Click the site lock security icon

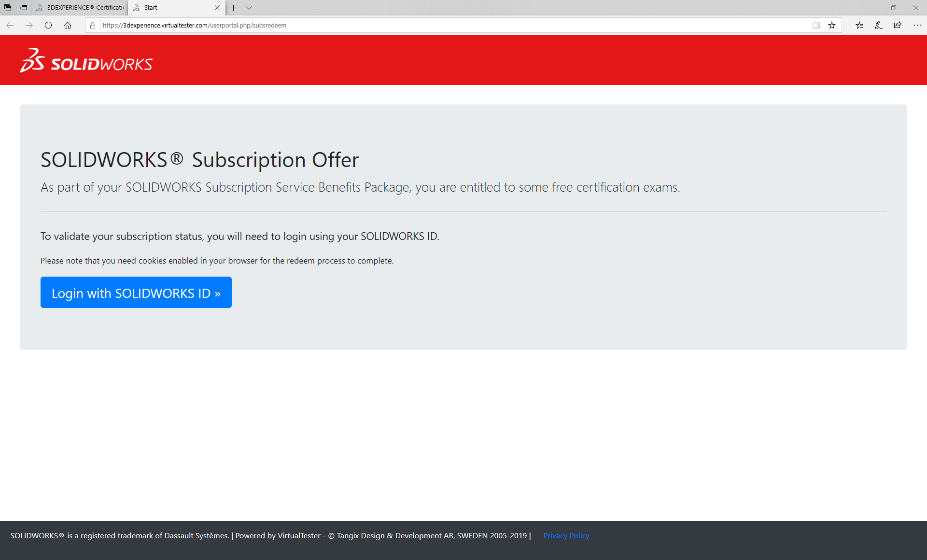(x=93, y=25)
